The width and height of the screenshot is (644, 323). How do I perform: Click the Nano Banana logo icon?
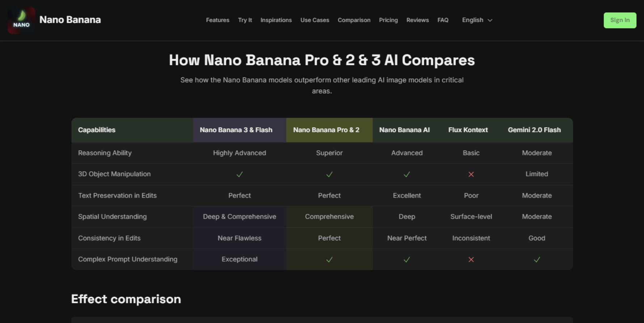coord(21,20)
